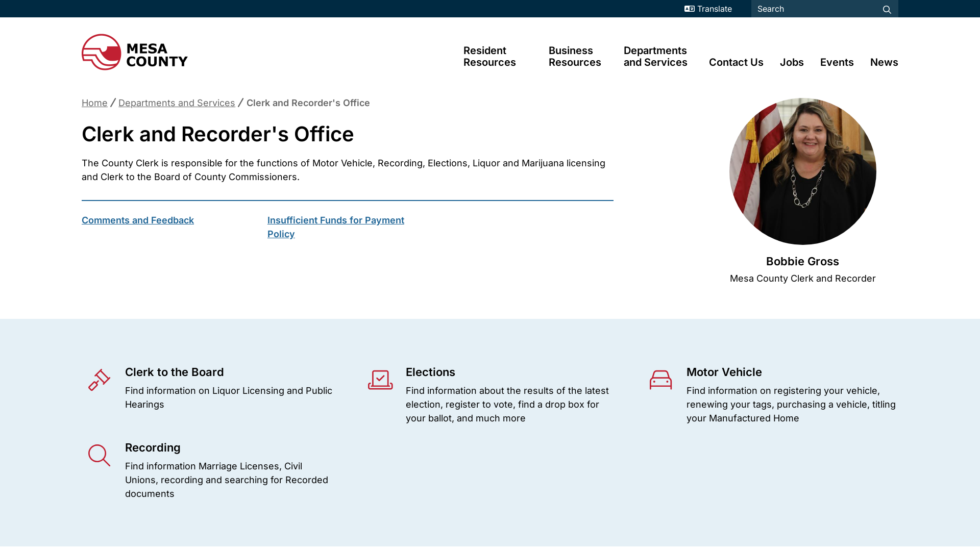Open the Recording section heading
The height and width of the screenshot is (551, 980).
[x=153, y=447]
